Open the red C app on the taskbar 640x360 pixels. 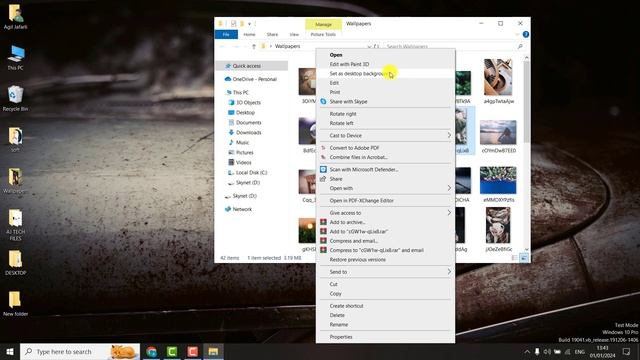pyautogui.click(x=193, y=351)
